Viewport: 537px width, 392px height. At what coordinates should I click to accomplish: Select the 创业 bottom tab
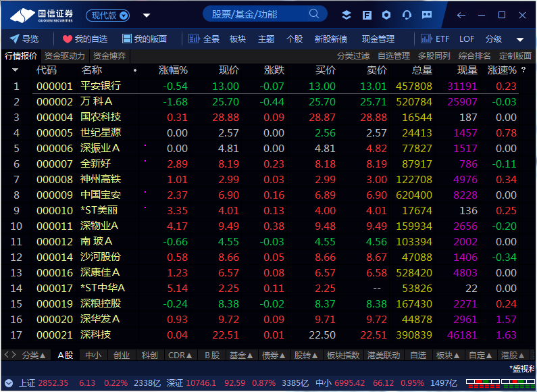point(122,356)
